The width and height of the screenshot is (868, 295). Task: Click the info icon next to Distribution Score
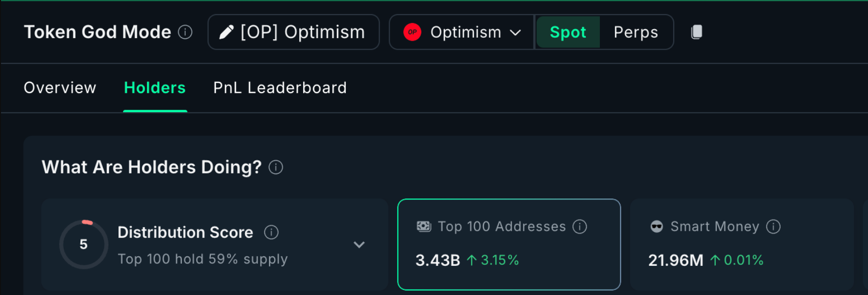click(271, 232)
